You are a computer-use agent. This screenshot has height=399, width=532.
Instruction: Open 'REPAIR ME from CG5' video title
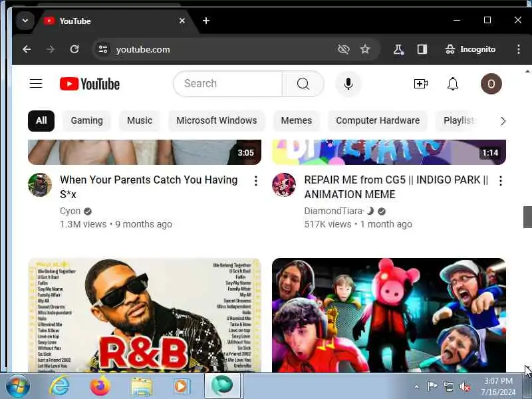pyautogui.click(x=396, y=187)
